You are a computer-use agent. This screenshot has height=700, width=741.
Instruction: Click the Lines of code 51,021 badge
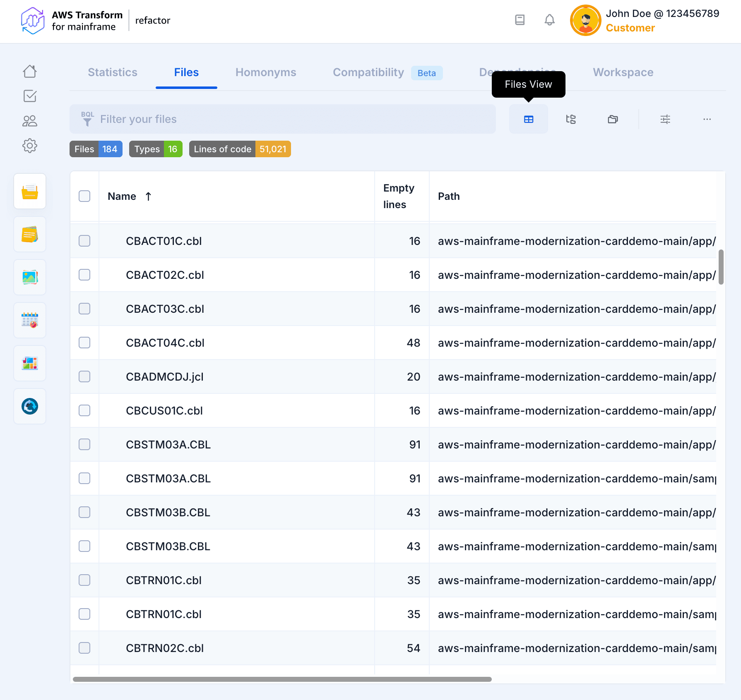(240, 149)
